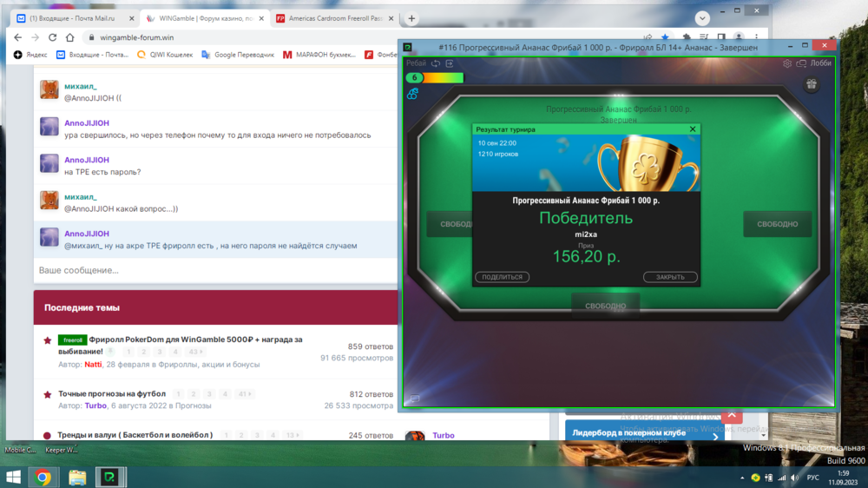This screenshot has width=868, height=488.
Task: Expand page list for PokerDom freeroll topic
Action: (x=195, y=352)
